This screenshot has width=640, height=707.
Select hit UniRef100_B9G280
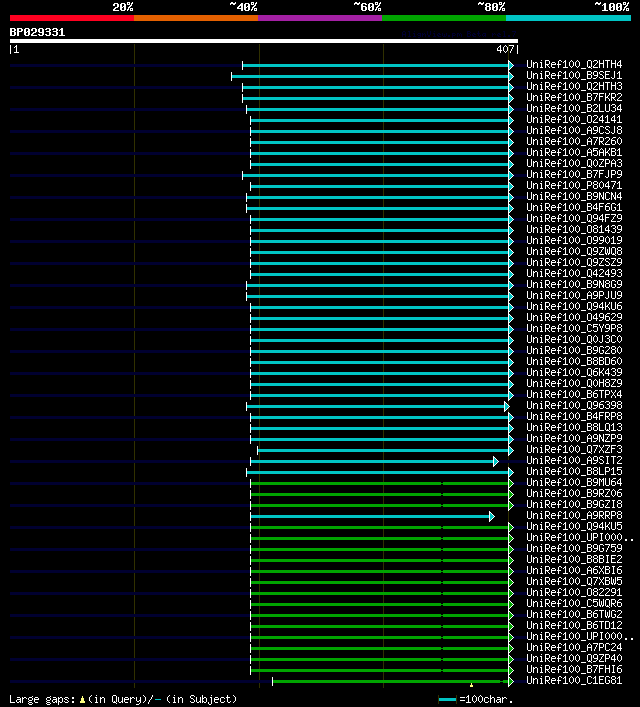click(574, 350)
